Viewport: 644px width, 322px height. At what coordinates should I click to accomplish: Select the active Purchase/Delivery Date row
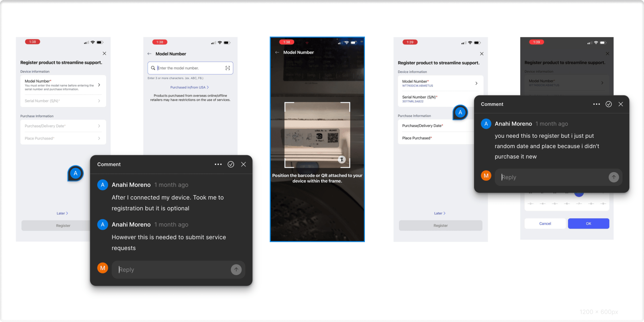[436, 126]
